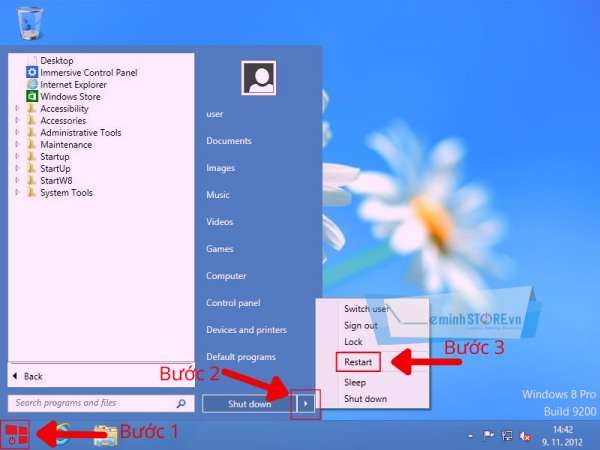Expand the System Tools folder arrow
Screen dimensions: 600x450
click(17, 192)
